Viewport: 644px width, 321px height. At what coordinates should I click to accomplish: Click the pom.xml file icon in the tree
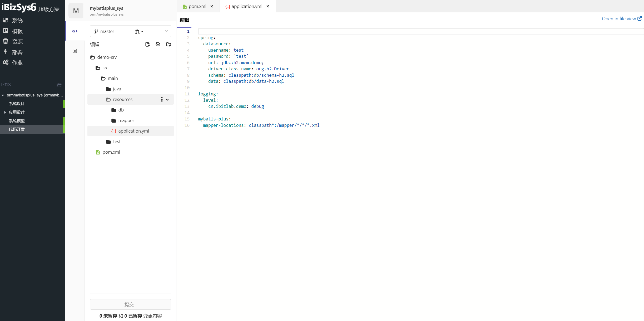point(98,152)
